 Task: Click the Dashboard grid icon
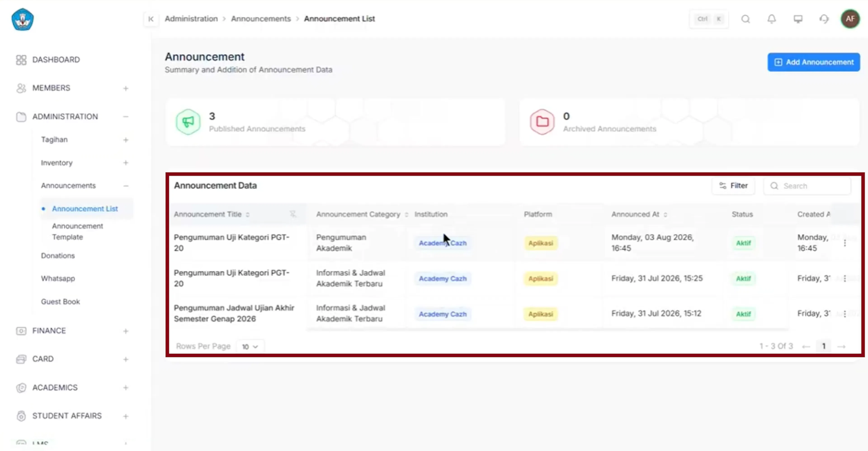click(21, 60)
